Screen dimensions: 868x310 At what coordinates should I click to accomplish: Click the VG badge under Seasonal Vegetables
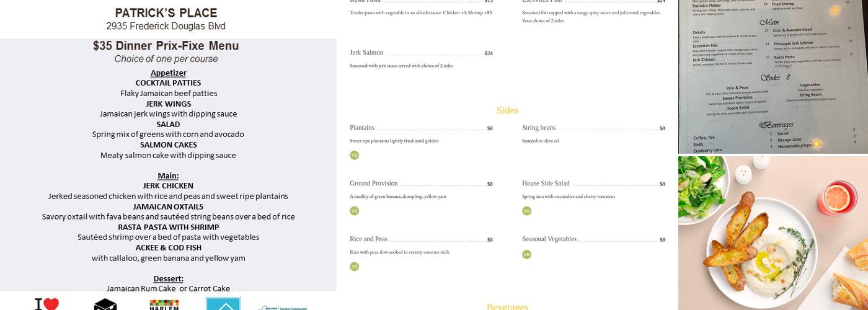526,254
